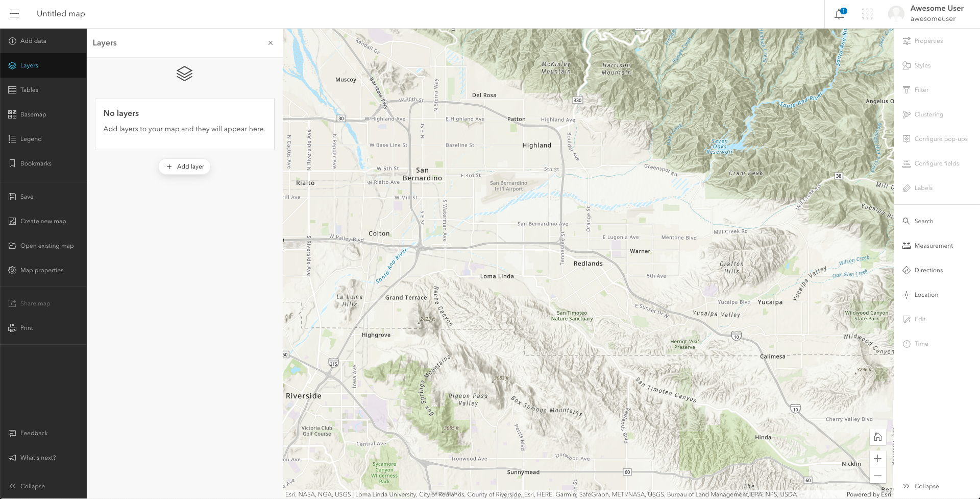Open Configure pop-ups settings
This screenshot has width=980, height=499.
pos(941,138)
